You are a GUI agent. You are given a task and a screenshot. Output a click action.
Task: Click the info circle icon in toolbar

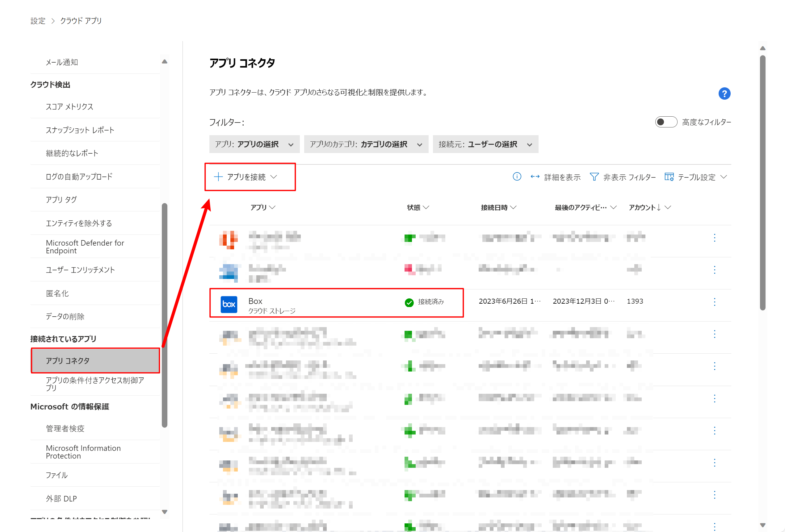(516, 177)
